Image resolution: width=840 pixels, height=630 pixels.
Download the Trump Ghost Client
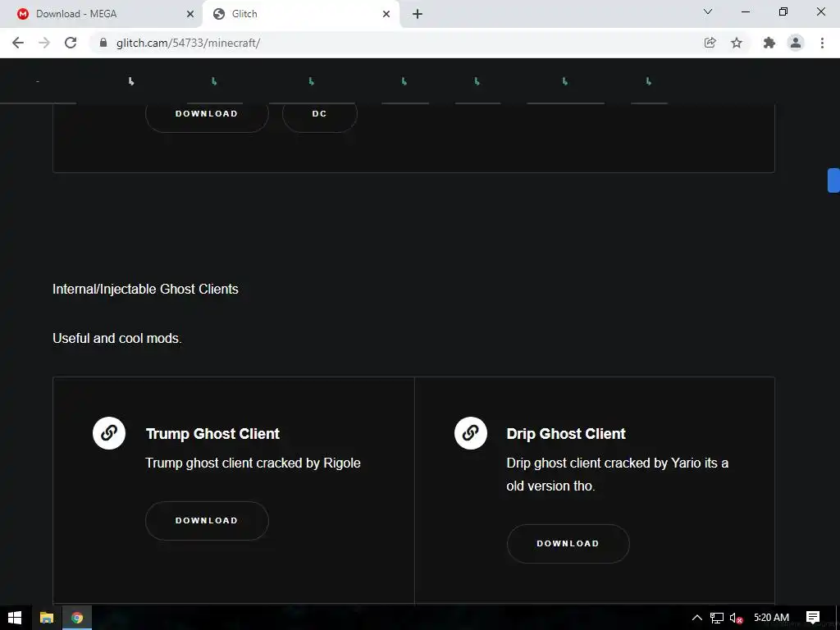[207, 521]
